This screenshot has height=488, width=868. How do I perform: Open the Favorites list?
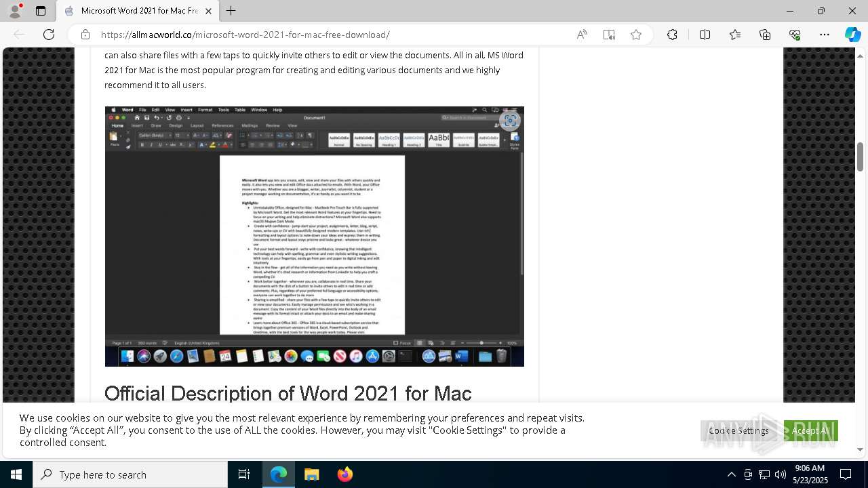pyautogui.click(x=735, y=35)
